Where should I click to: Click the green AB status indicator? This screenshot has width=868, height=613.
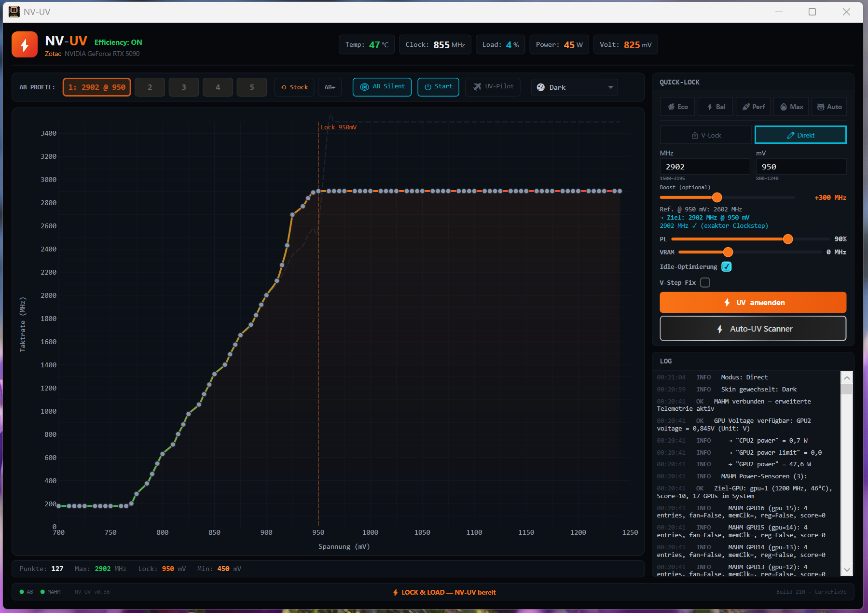(22, 592)
